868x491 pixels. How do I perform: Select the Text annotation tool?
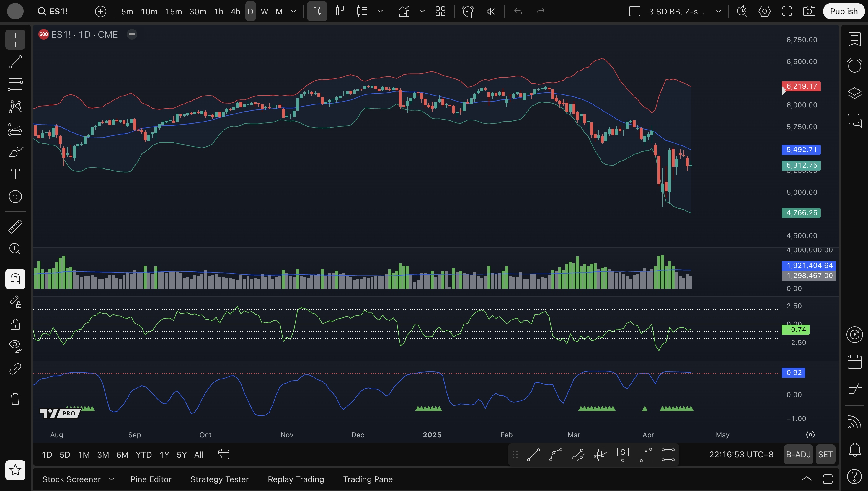click(15, 174)
